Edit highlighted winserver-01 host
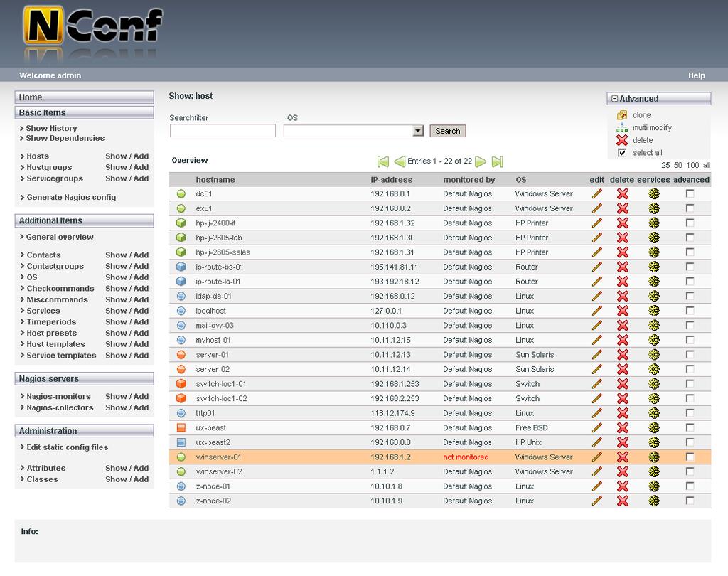 coord(596,457)
